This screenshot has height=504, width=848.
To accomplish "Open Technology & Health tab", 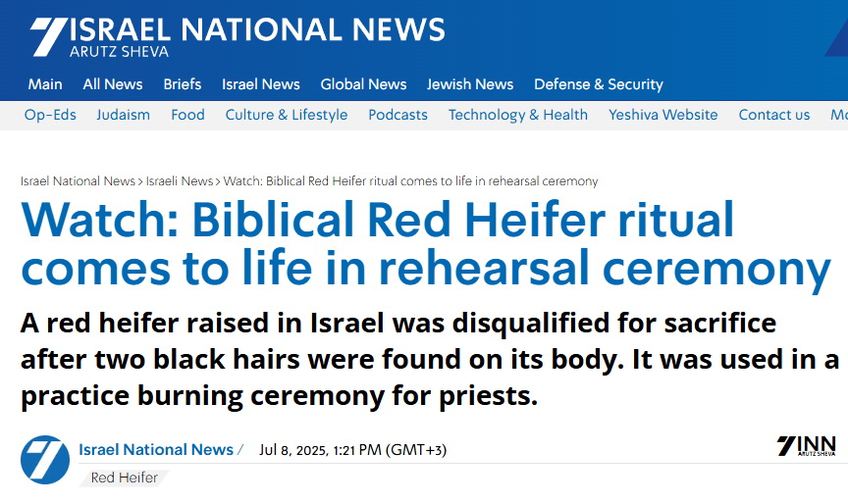I will coord(518,115).
